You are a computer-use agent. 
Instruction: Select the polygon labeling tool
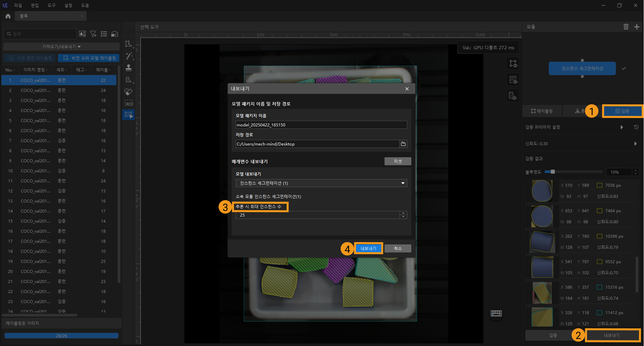coord(129,44)
